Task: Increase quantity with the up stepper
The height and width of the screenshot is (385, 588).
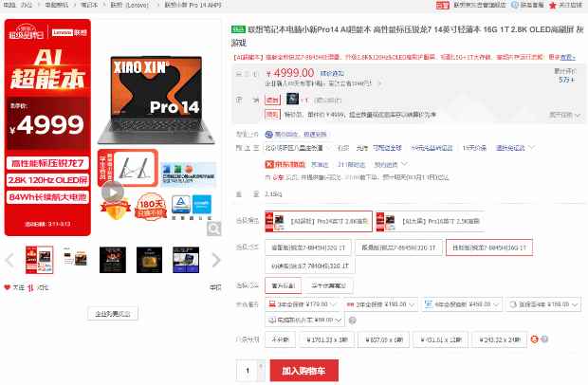Action: click(262, 365)
